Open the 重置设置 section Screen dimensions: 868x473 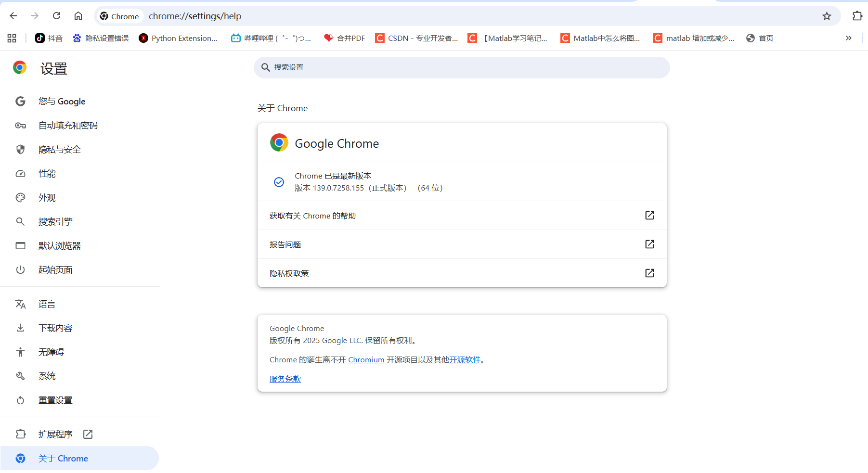[55, 400]
